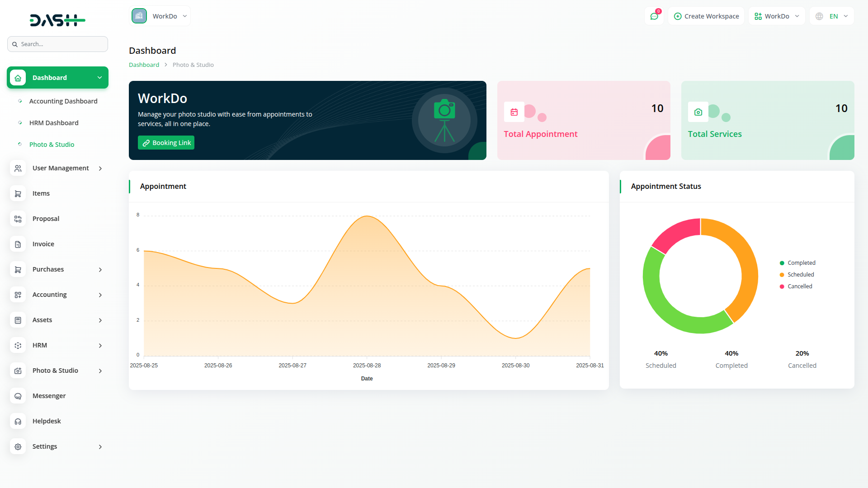Click the Invoice document icon
The height and width of the screenshot is (488, 868).
18,244
